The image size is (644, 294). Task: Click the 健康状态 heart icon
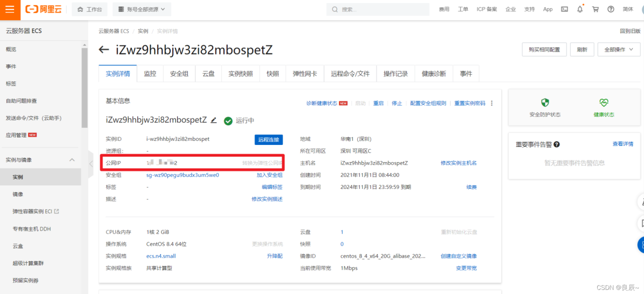tap(604, 103)
